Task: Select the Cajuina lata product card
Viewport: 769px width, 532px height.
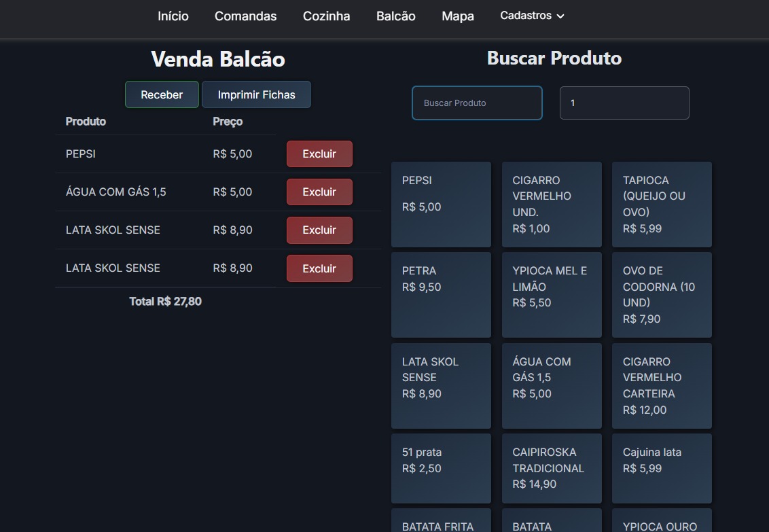Action: pos(662,468)
